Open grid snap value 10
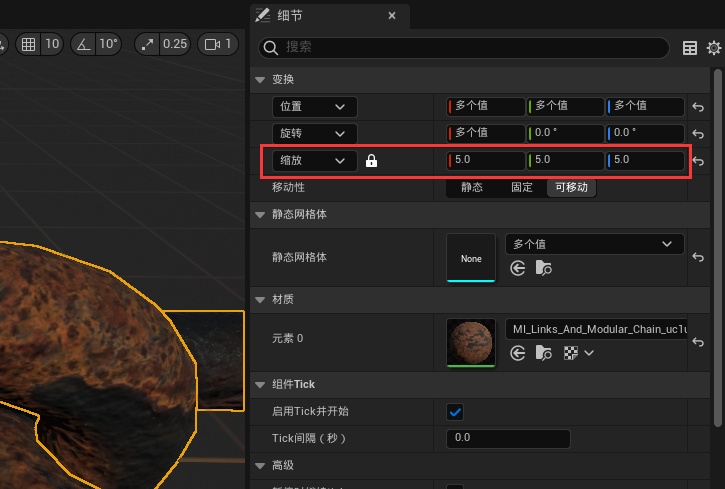The width and height of the screenshot is (725, 489). [x=52, y=44]
